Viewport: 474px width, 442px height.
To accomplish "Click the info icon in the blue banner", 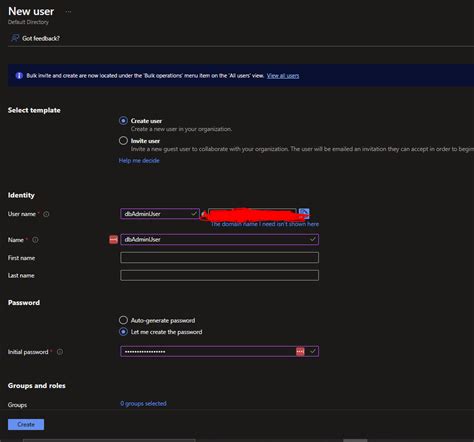I will tap(19, 76).
